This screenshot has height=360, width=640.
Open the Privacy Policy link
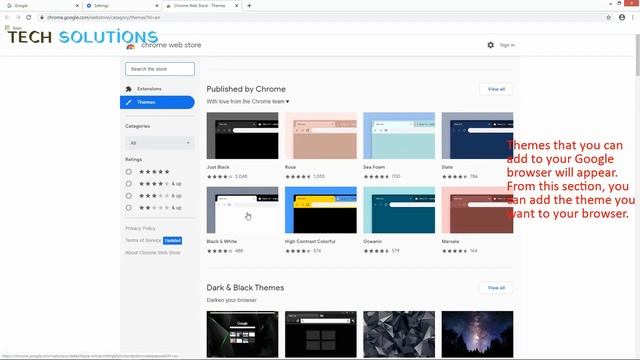(140, 228)
